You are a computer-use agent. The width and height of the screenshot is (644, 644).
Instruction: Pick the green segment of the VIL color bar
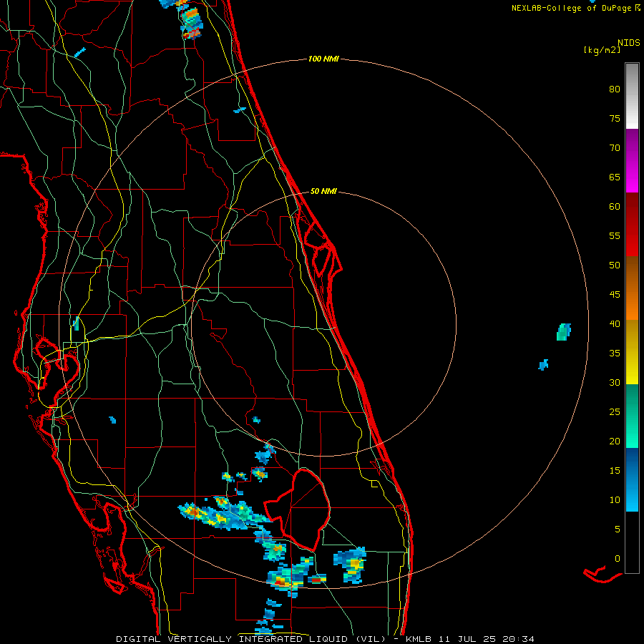[x=632, y=416]
